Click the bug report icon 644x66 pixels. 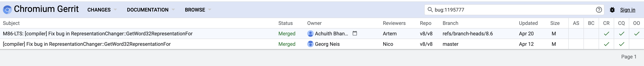tap(612, 10)
